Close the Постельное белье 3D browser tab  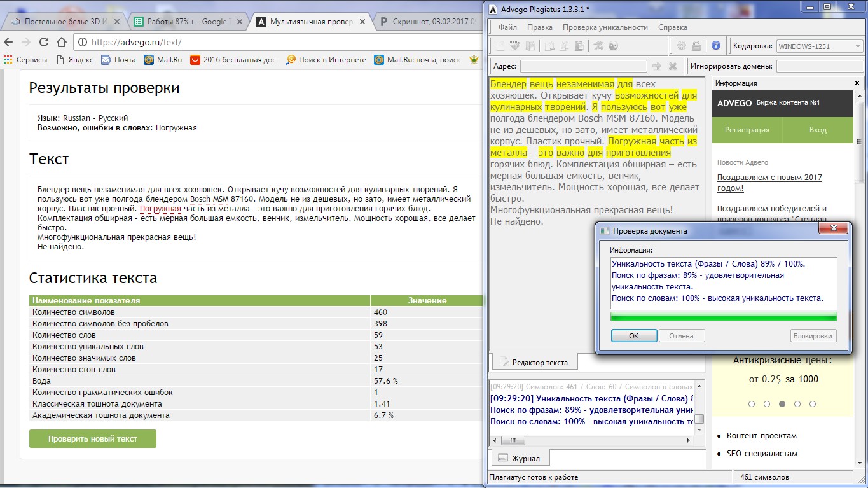[118, 22]
